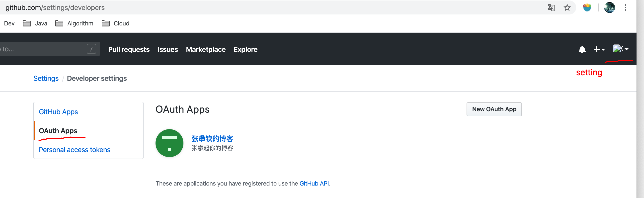This screenshot has width=644, height=198.
Task: View GitHub notifications bell
Action: 582,49
